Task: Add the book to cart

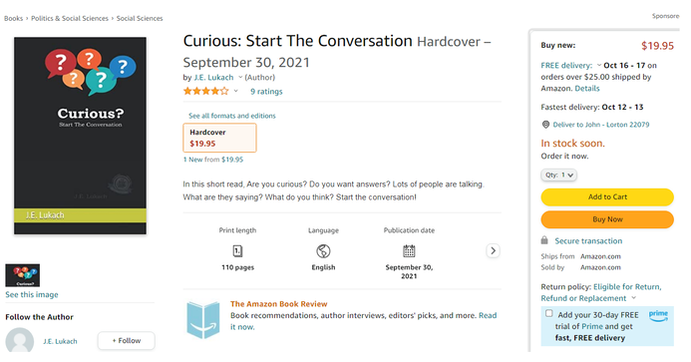Action: pyautogui.click(x=607, y=197)
